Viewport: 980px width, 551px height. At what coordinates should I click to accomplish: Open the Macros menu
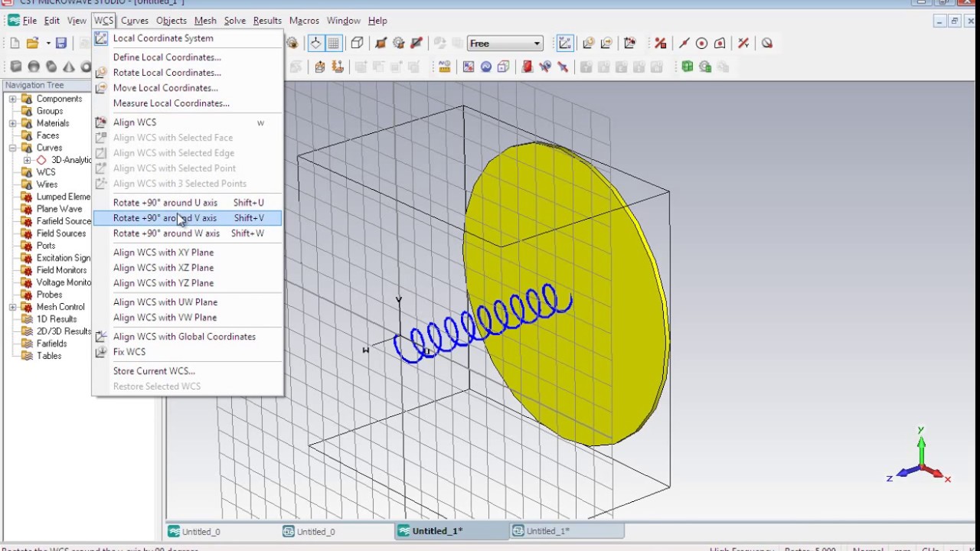click(x=304, y=21)
